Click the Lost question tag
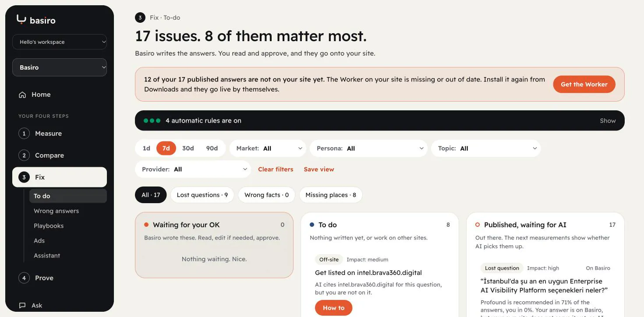Viewport: 644px width, 317px height. [x=502, y=268]
